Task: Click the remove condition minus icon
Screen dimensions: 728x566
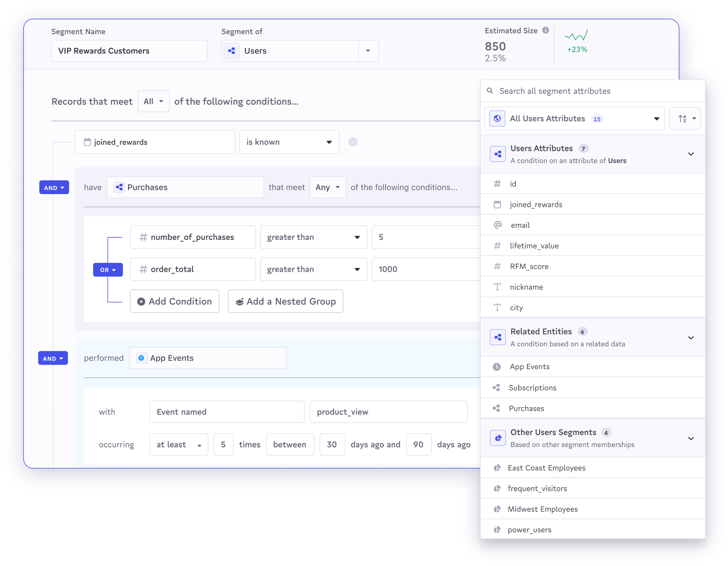Action: [x=353, y=142]
